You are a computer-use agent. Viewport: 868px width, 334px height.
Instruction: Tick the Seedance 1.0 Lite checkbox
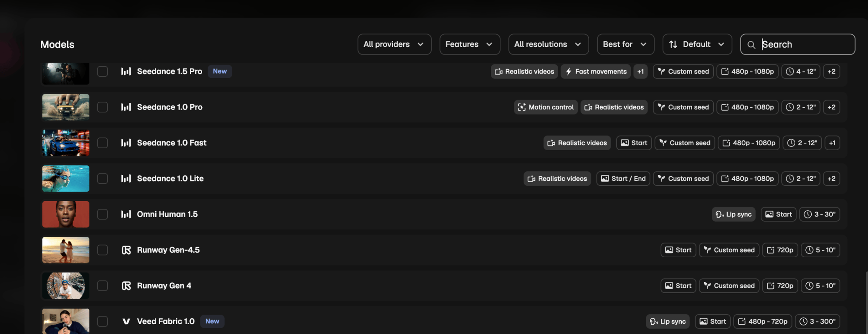pyautogui.click(x=103, y=179)
